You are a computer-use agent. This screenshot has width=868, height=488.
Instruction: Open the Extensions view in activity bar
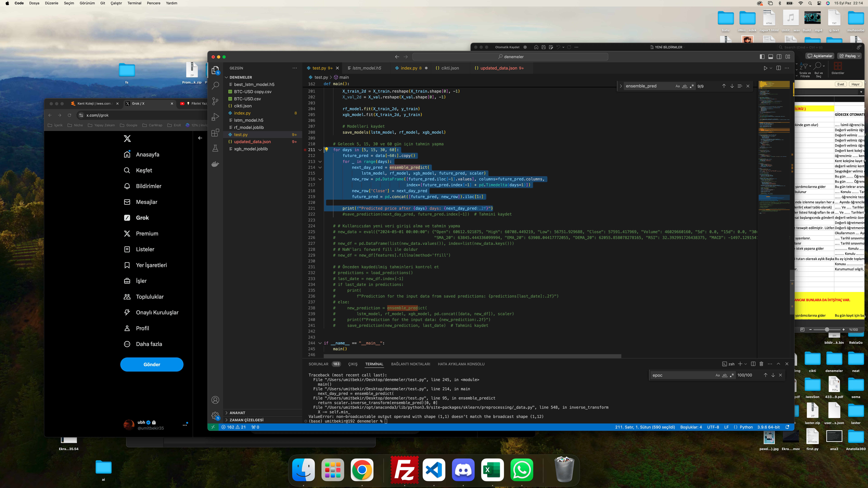click(x=215, y=133)
